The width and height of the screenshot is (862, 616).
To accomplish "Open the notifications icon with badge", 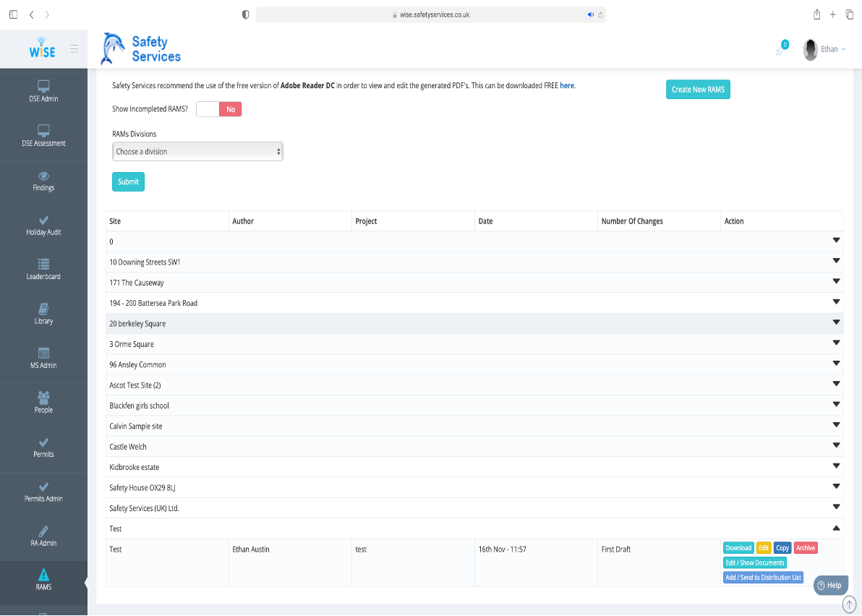I will (782, 48).
